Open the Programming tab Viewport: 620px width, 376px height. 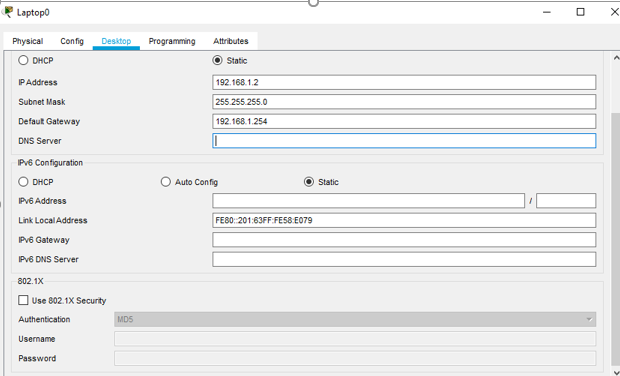click(x=172, y=41)
